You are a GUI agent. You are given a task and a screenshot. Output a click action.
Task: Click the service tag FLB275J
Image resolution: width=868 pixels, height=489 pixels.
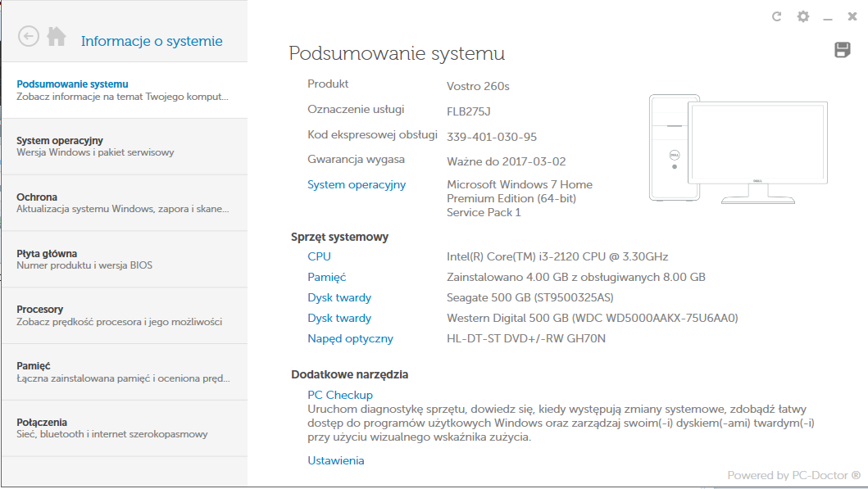point(469,111)
